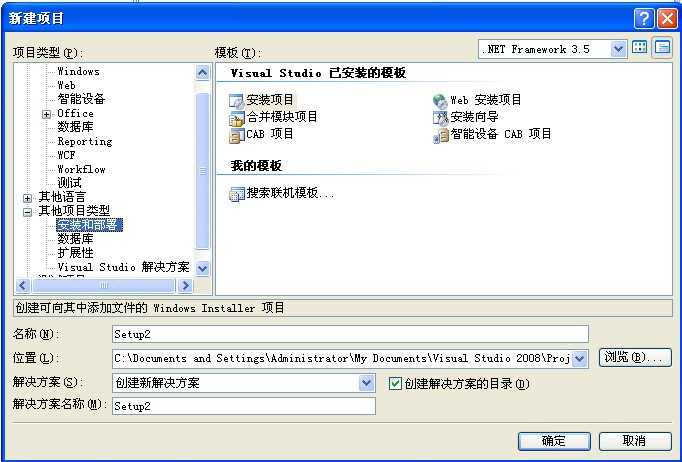Click the help question mark button
This screenshot has height=462, width=682.
click(x=644, y=19)
